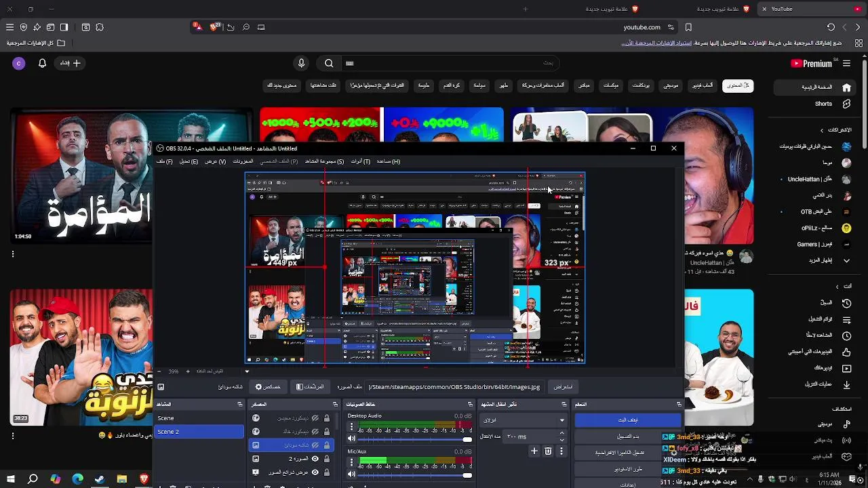Launch Brave from the Windows taskbar

point(144,479)
